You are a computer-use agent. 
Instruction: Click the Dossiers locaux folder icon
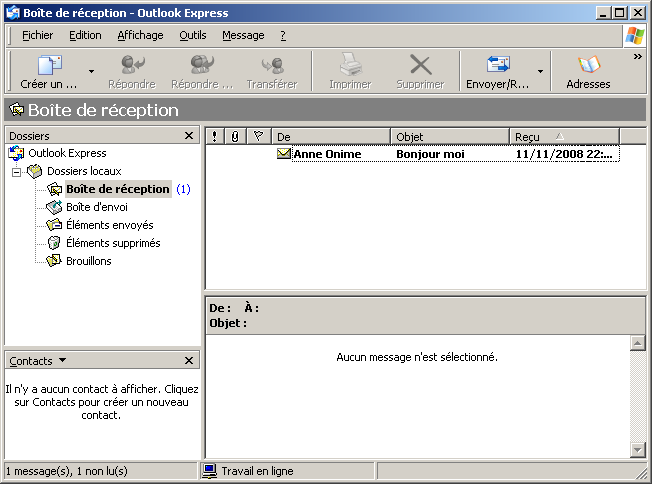tap(35, 171)
